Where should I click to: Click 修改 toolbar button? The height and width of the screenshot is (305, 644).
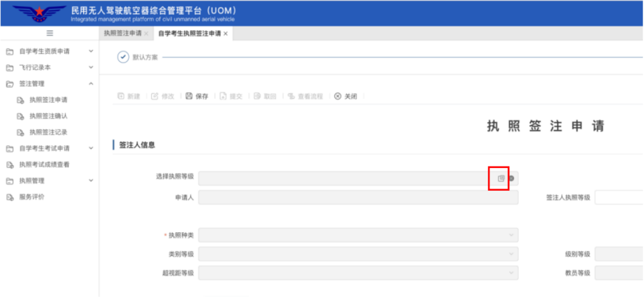point(163,97)
